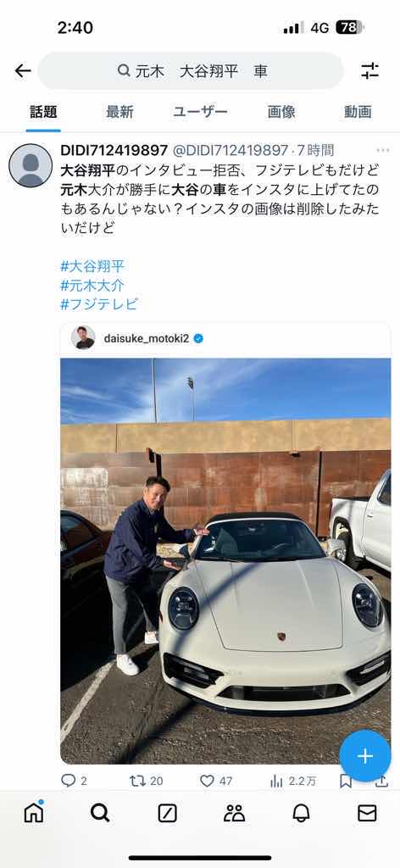Tap the back arrow icon
Viewport: 400px width, 868px height.
(23, 71)
